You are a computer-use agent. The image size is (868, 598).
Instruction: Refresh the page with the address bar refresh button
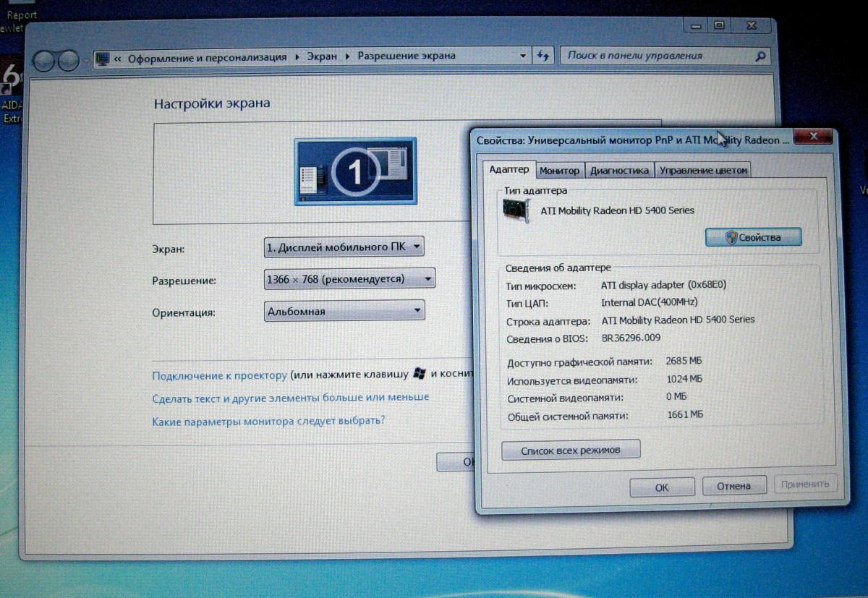(543, 56)
